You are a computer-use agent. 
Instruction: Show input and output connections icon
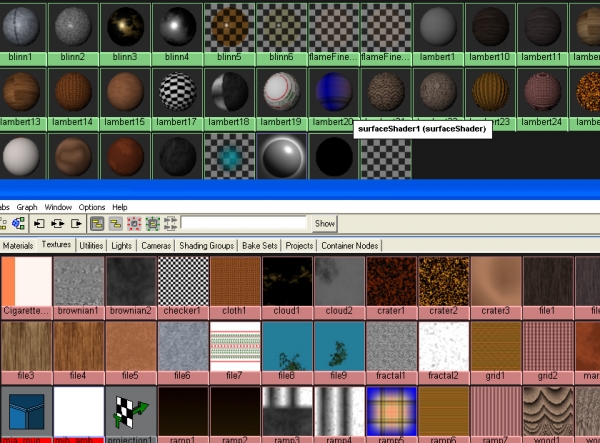tap(58, 224)
